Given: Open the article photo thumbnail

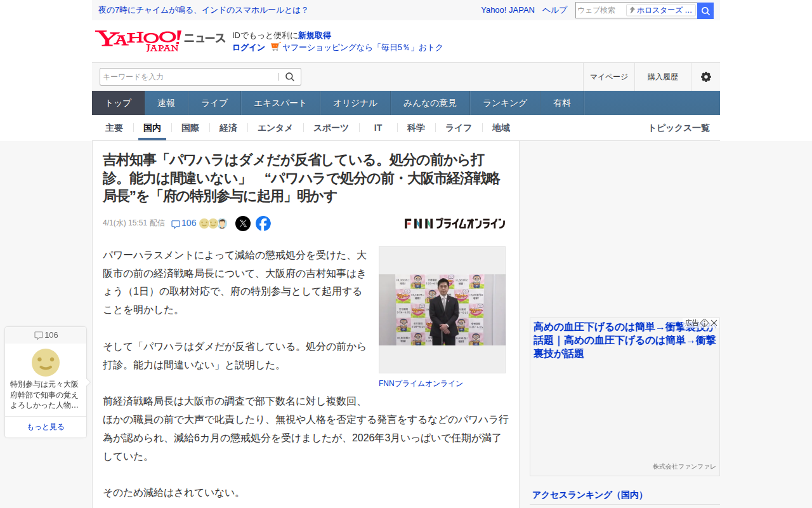Looking at the screenshot, I should pos(442,310).
